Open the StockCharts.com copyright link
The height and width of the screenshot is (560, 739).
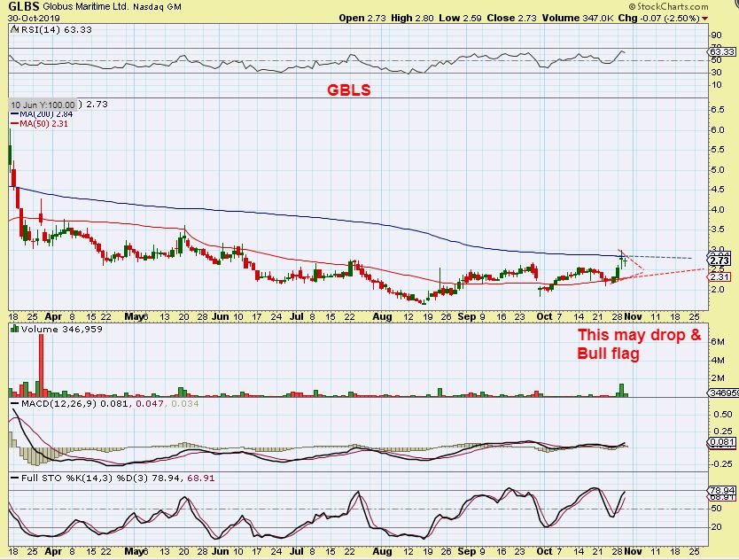[668, 6]
